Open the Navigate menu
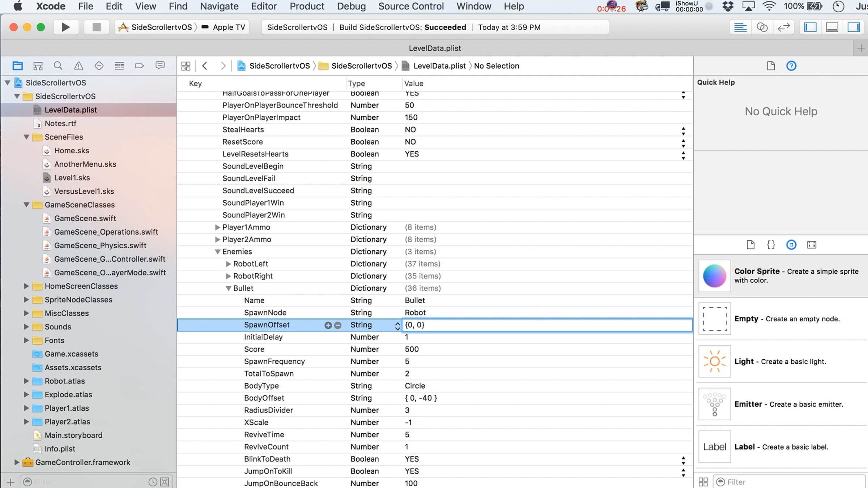 point(219,7)
